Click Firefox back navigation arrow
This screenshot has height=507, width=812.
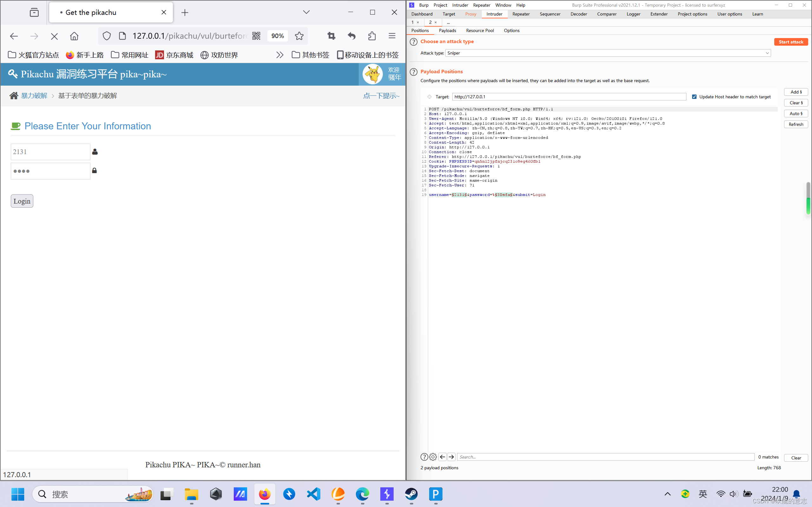(14, 36)
